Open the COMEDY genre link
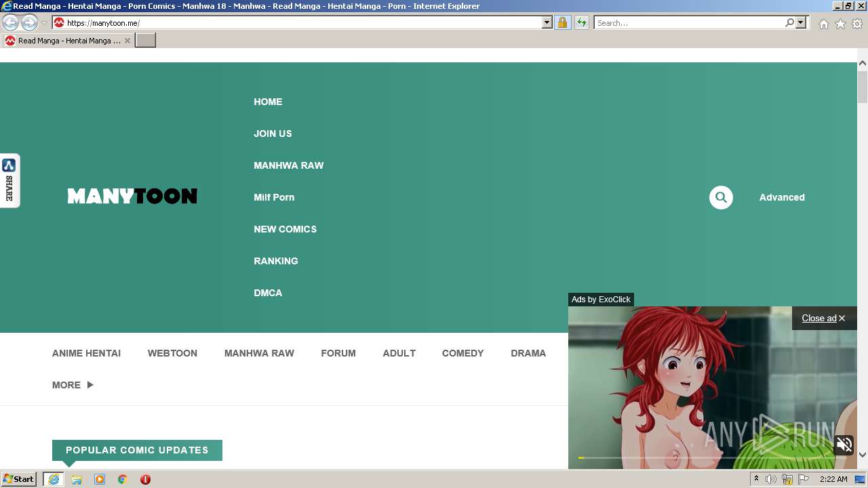The image size is (868, 488). (463, 353)
